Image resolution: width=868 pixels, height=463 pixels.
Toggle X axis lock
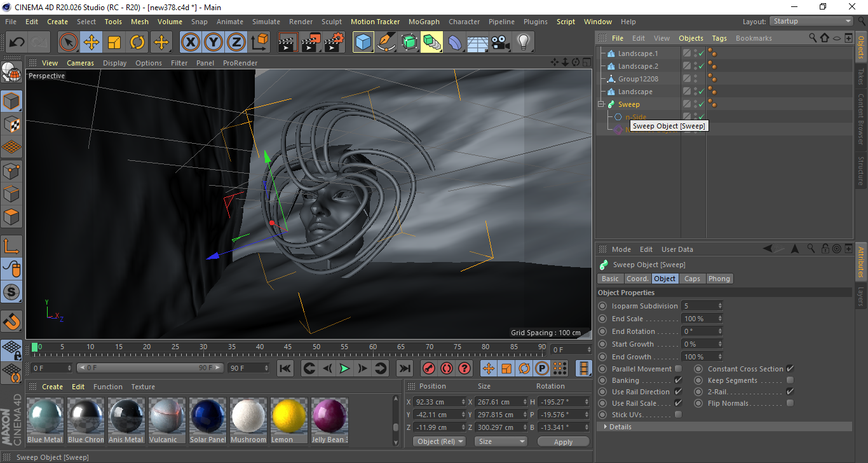tap(191, 43)
